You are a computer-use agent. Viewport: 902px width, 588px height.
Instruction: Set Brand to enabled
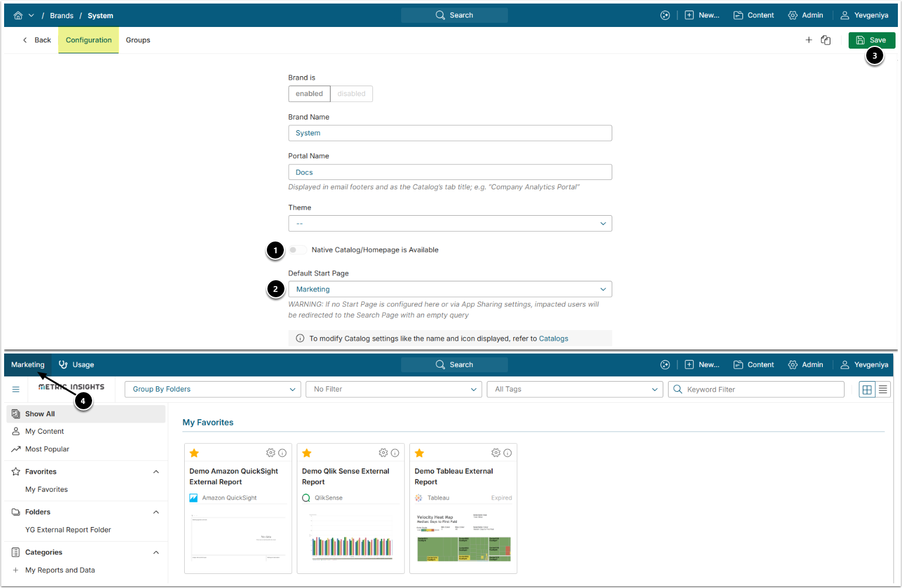tap(309, 94)
